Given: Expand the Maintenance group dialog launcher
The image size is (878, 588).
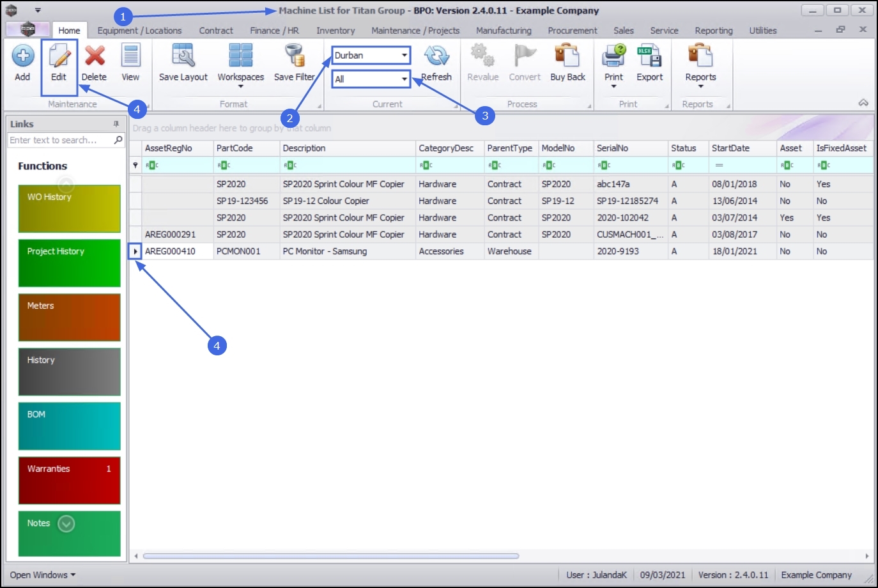Looking at the screenshot, I should pos(148,105).
